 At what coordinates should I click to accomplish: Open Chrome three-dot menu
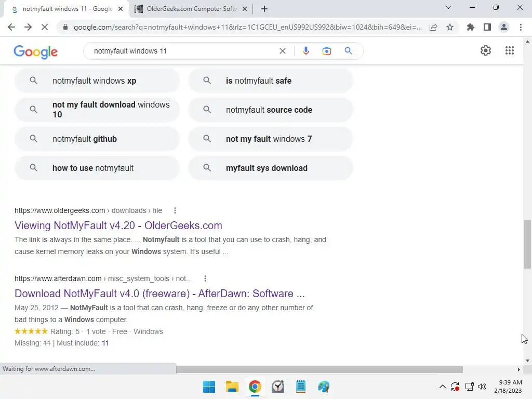tap(521, 27)
